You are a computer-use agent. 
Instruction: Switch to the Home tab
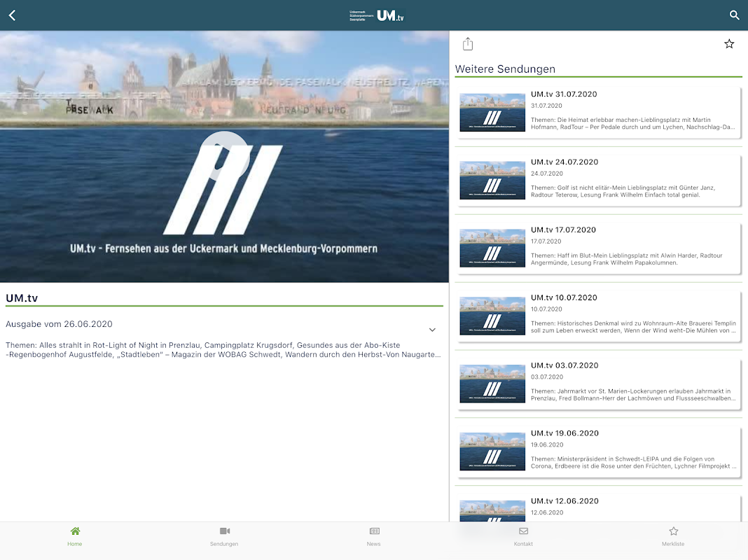(x=75, y=536)
